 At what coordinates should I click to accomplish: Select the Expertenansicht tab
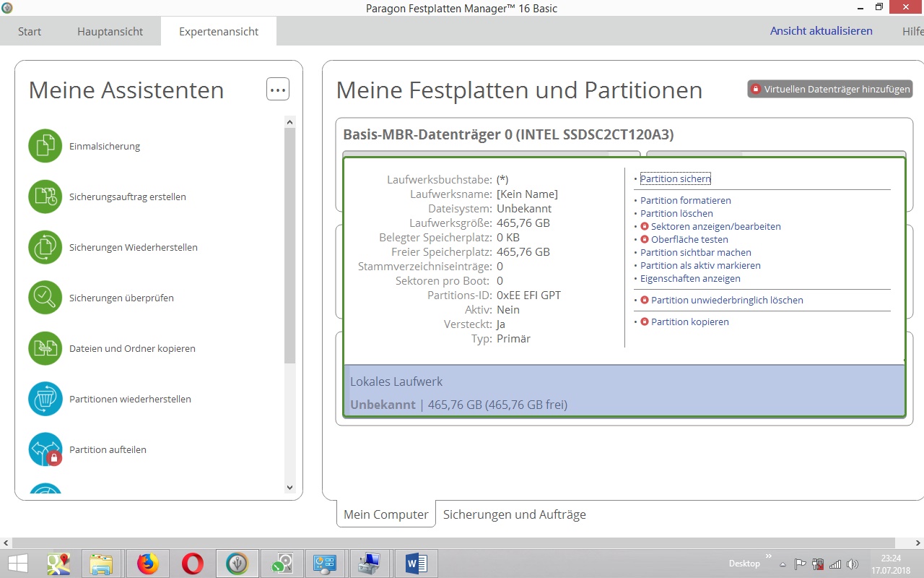point(219,31)
